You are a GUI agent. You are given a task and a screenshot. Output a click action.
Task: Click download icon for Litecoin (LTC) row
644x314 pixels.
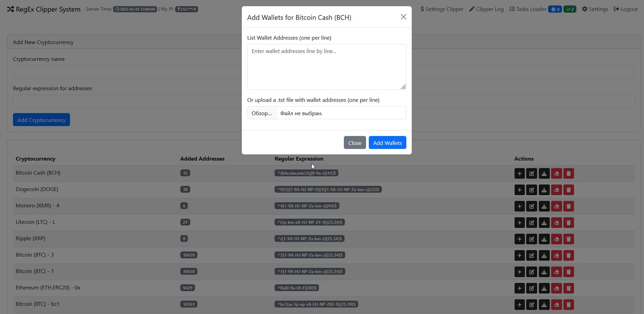tap(544, 223)
